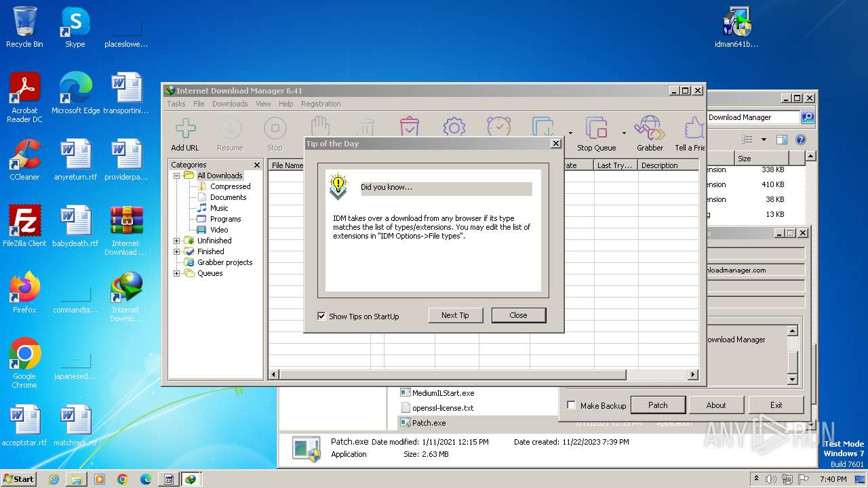The image size is (868, 488).
Task: Click the Next Tip button
Action: (455, 315)
